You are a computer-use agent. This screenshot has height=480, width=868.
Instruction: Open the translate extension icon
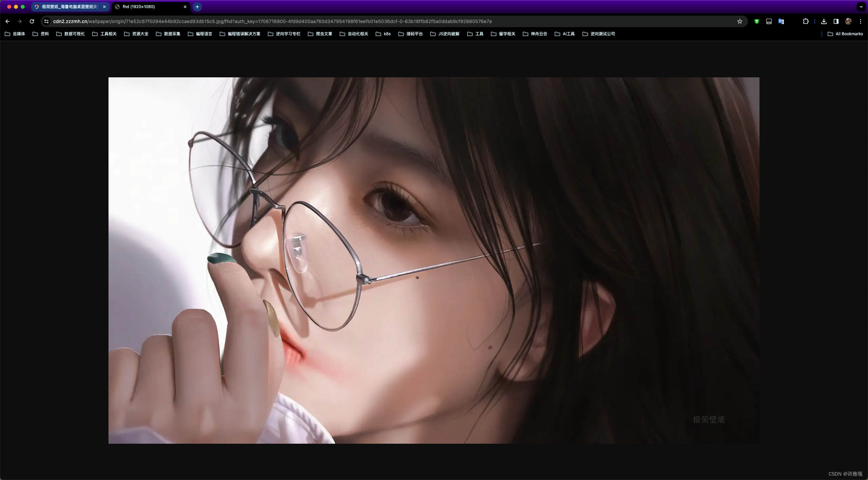click(x=781, y=21)
